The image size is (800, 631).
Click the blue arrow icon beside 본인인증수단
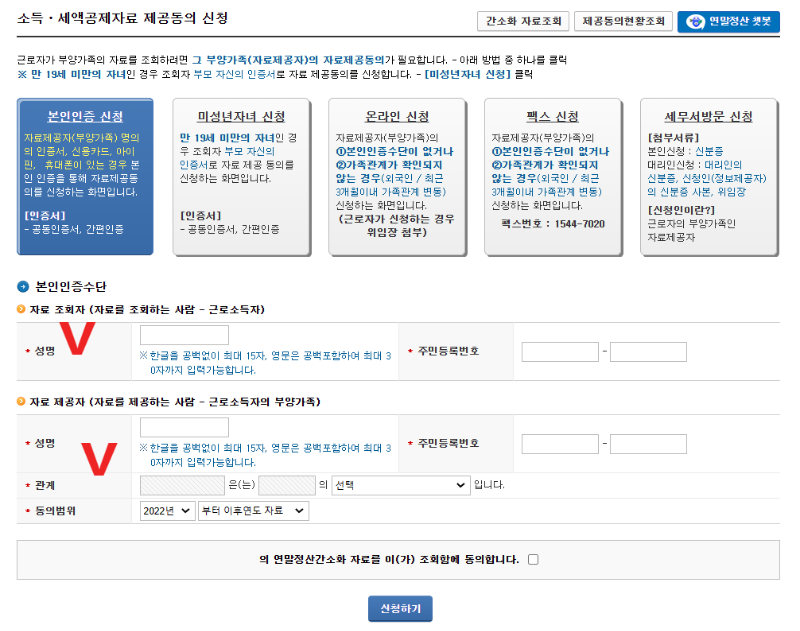pyautogui.click(x=23, y=287)
